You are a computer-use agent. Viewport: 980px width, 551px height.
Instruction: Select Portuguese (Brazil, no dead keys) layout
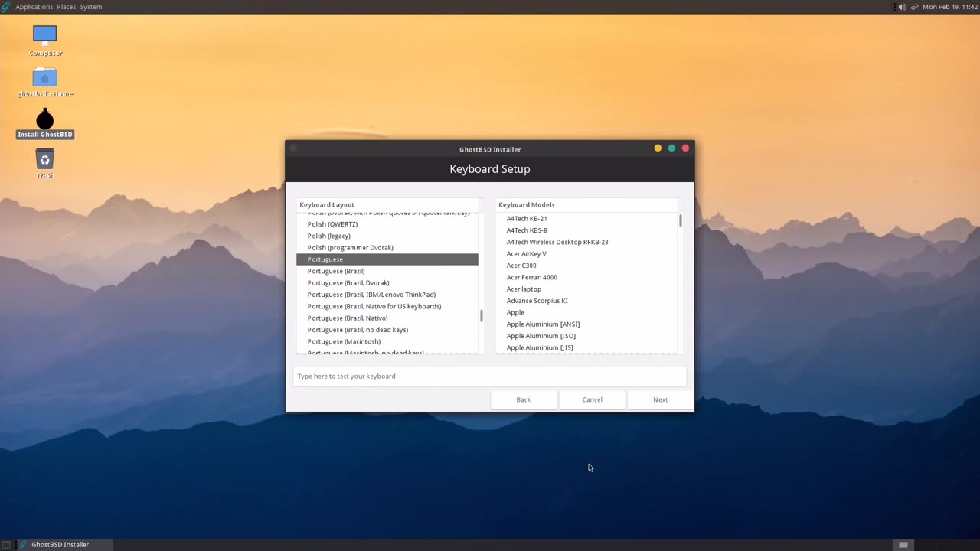387,330
